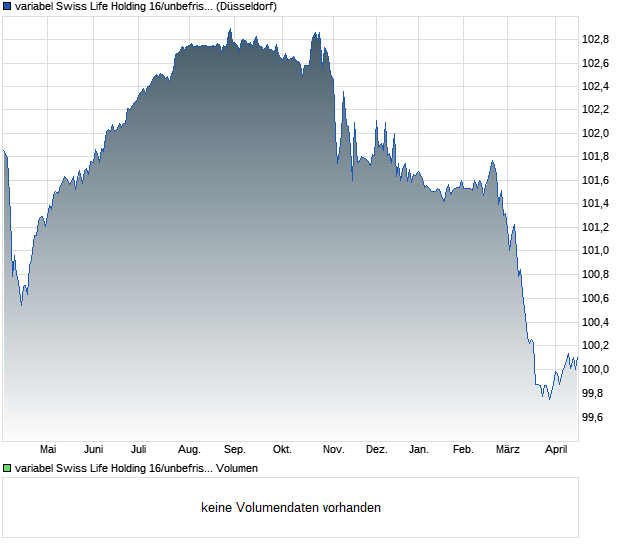Screen dimensions: 620x546
Task: Click the '100,2' value on y-axis
Action: click(595, 346)
